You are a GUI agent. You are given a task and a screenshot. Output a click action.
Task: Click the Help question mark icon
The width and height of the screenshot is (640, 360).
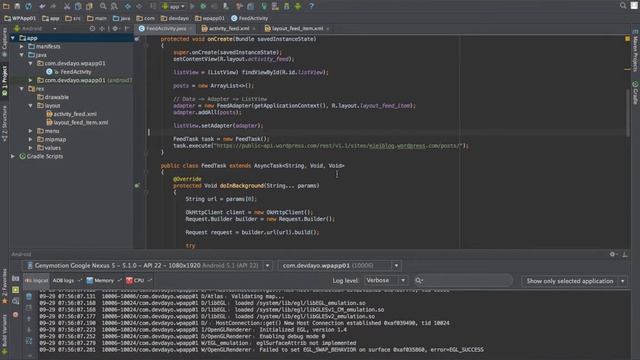311,6
